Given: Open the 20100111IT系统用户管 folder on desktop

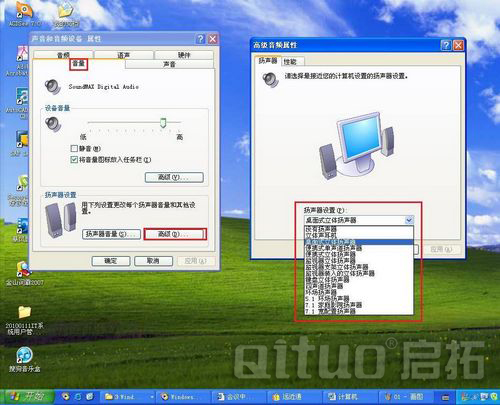Looking at the screenshot, I should [x=24, y=320].
